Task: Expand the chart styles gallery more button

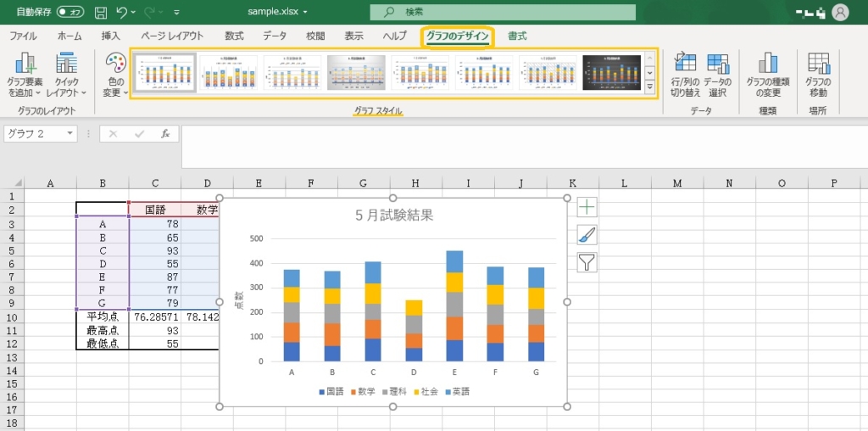Action: tap(650, 88)
